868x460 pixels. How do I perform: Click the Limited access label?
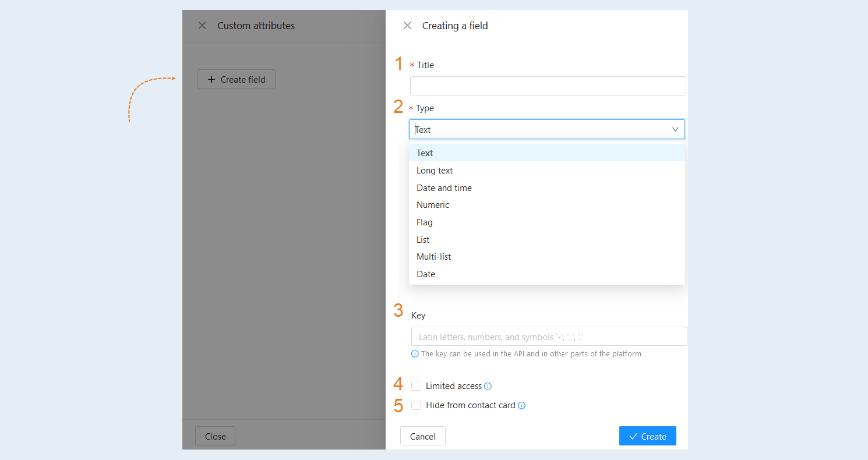(x=454, y=386)
